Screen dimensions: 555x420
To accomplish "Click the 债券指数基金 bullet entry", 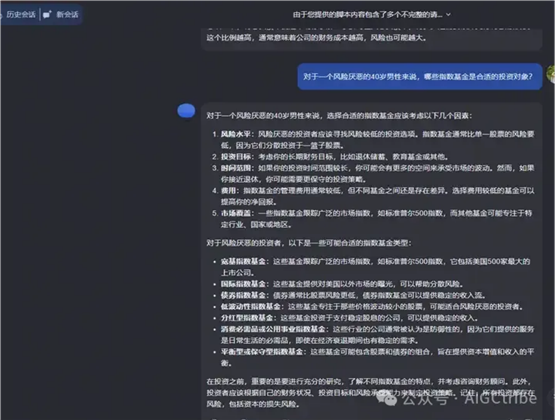I will coord(353,295).
